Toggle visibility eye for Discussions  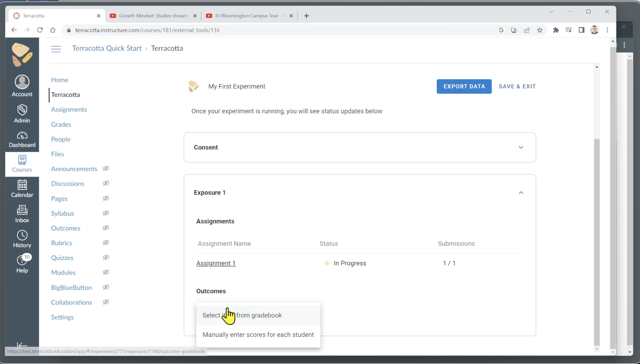click(x=106, y=183)
